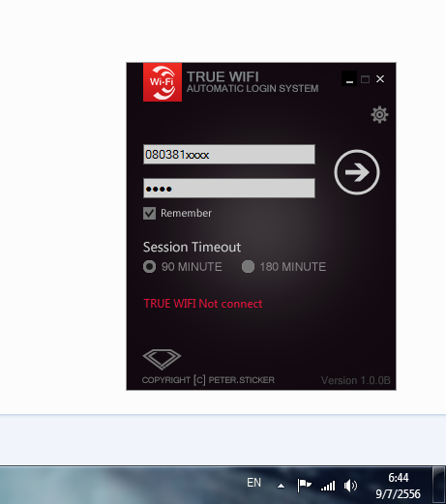Click the TRUE WIFI Not connect status
446x504 pixels.
203,304
